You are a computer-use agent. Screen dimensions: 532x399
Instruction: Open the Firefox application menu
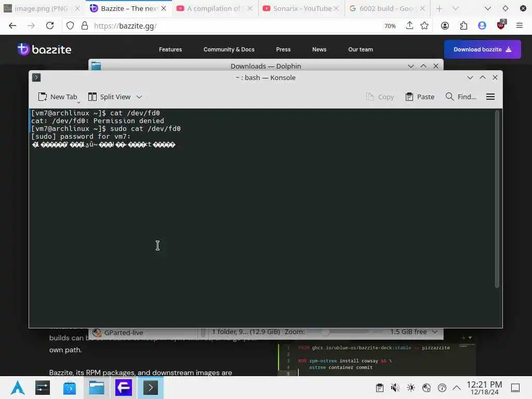point(520,26)
